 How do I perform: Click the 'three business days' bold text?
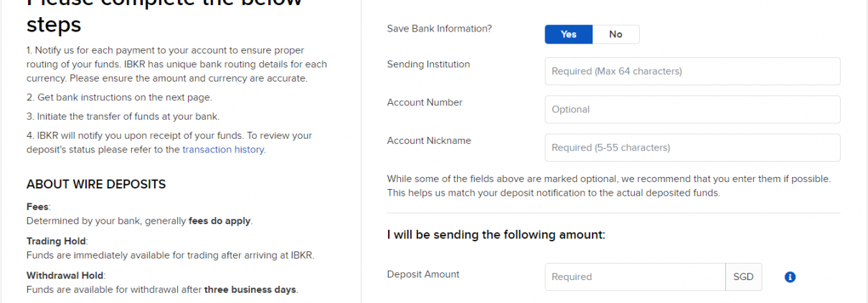(x=250, y=290)
